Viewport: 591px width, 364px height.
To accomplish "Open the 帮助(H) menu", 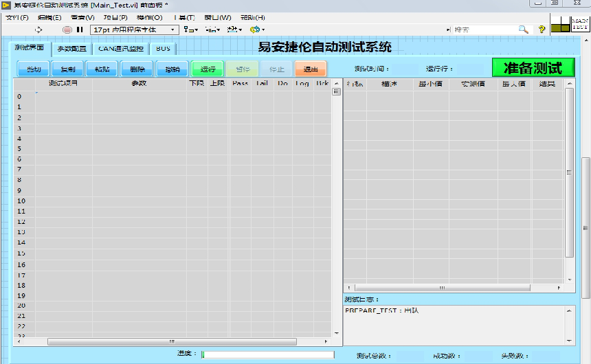I will pos(252,18).
